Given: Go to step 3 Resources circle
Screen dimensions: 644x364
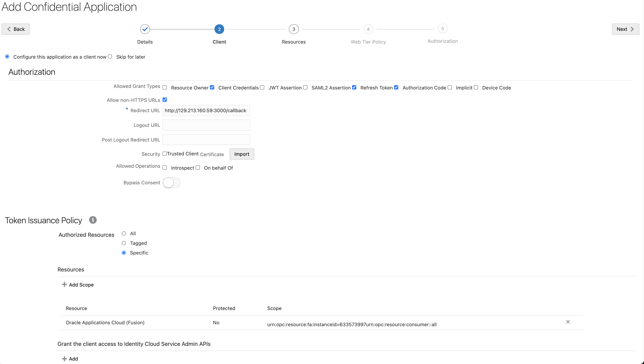Looking at the screenshot, I should (293, 29).
